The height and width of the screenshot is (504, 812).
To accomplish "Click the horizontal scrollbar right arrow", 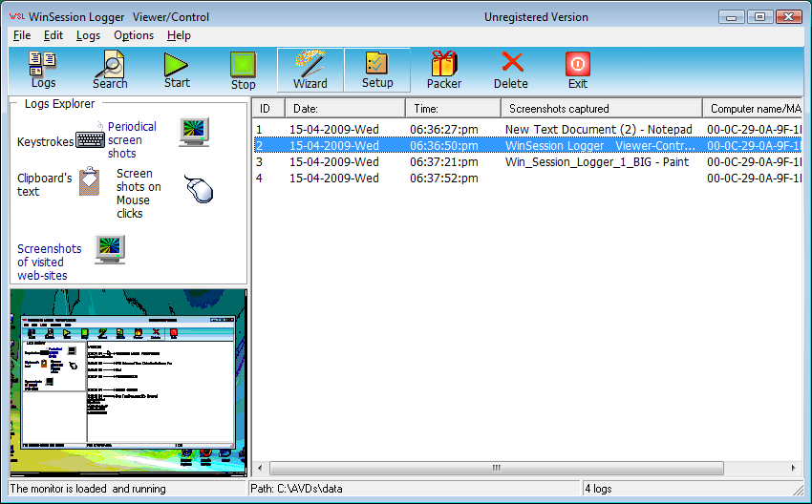I will [795, 468].
